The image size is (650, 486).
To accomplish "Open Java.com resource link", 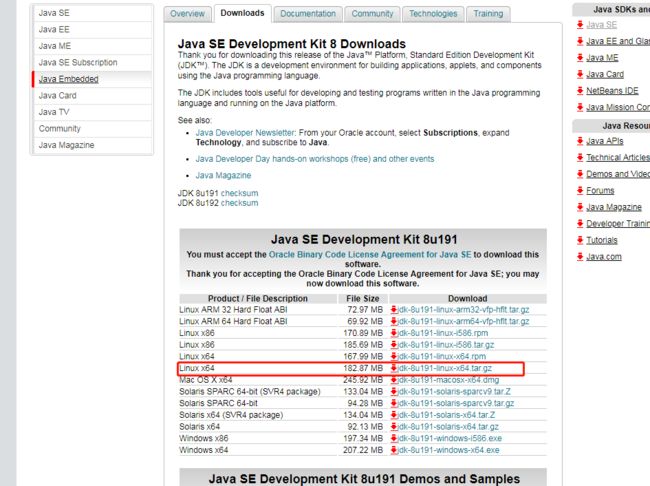I will coord(604,257).
